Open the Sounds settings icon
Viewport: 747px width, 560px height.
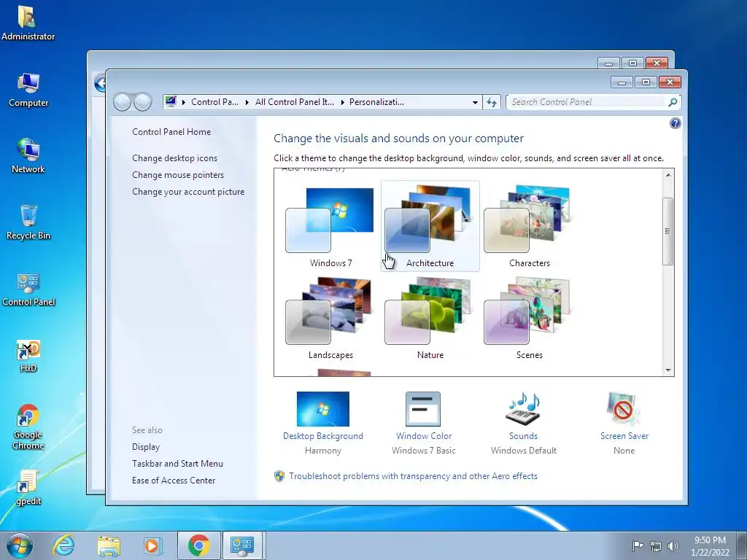point(523,409)
